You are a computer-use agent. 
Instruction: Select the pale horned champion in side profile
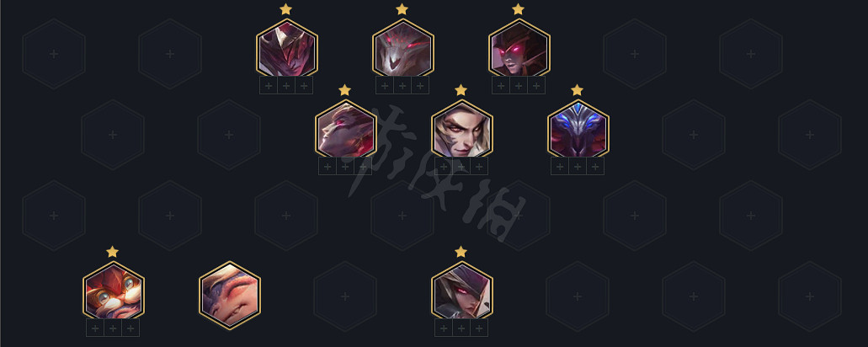346,131
